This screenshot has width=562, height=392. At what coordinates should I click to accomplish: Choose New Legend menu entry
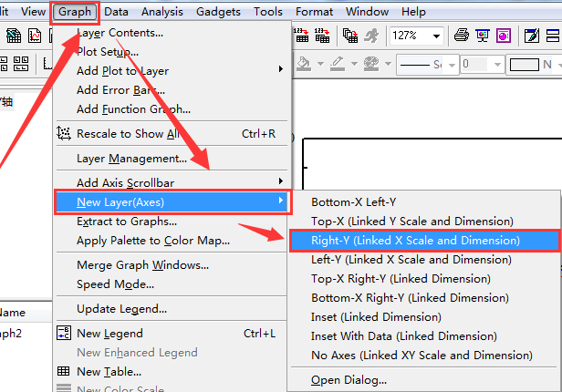(x=109, y=334)
